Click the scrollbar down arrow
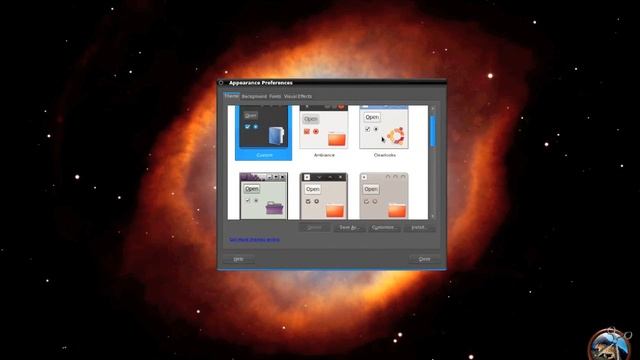640x360 pixels. click(433, 216)
